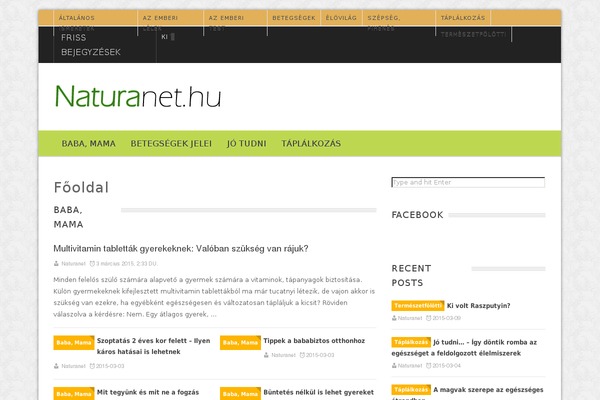The width and height of the screenshot is (600, 400).
Task: Click the 2015-03-03 date under Szoptatás article
Action: click(x=110, y=366)
